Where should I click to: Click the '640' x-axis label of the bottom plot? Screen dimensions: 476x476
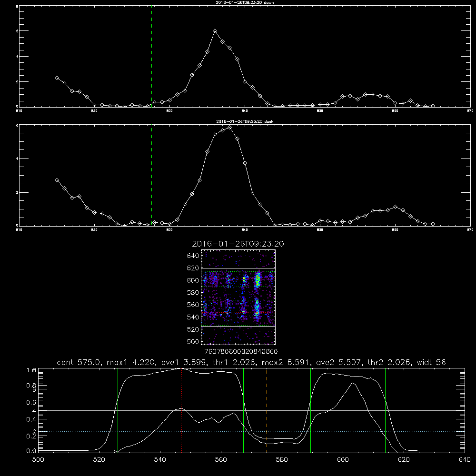[465, 460]
